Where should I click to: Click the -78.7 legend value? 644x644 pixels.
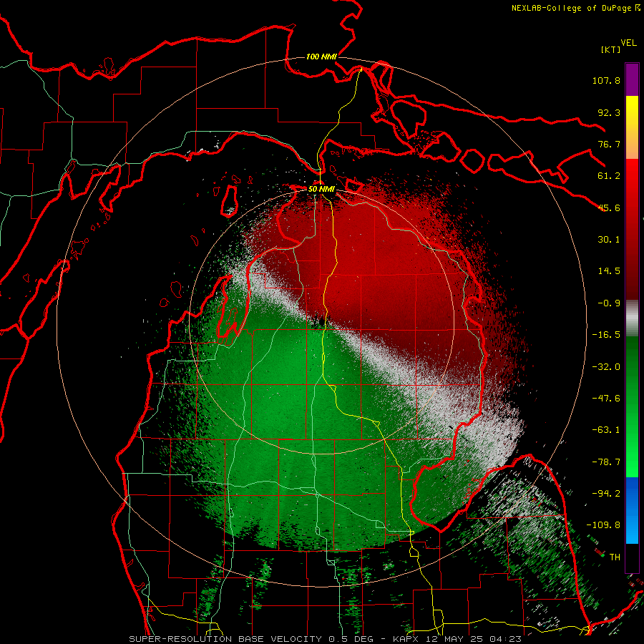tap(606, 462)
